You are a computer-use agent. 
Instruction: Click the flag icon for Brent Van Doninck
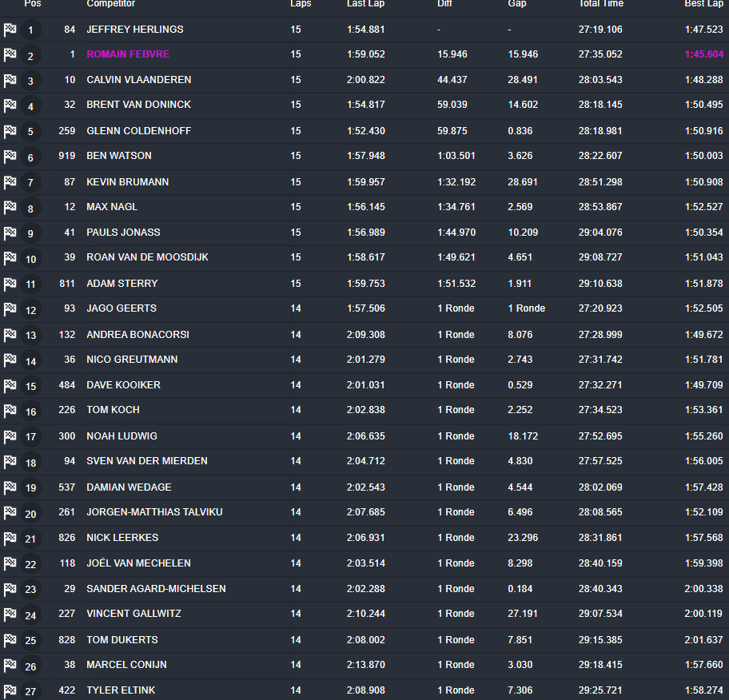[10, 105]
